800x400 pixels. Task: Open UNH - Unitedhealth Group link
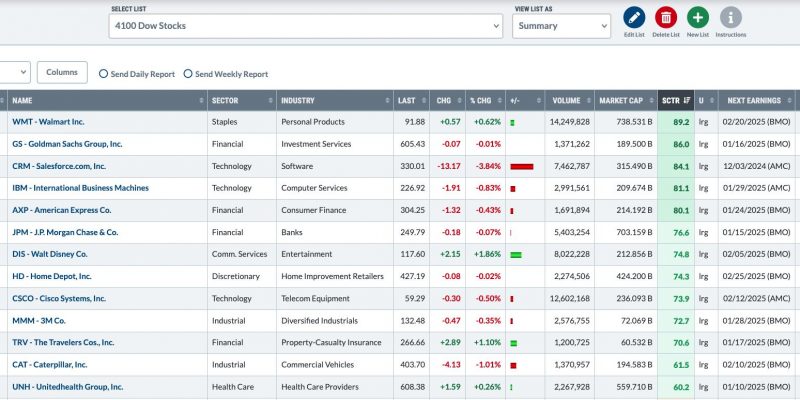pos(68,387)
